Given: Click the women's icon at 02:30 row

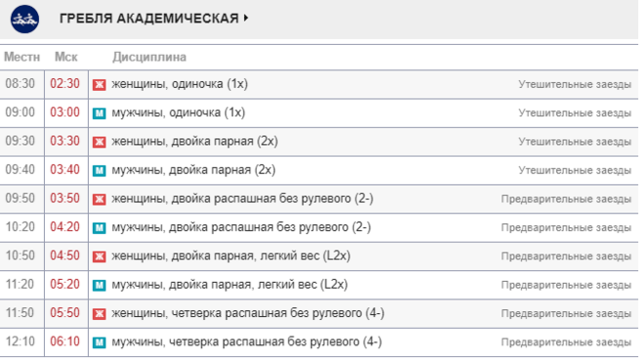Looking at the screenshot, I should pos(99,85).
